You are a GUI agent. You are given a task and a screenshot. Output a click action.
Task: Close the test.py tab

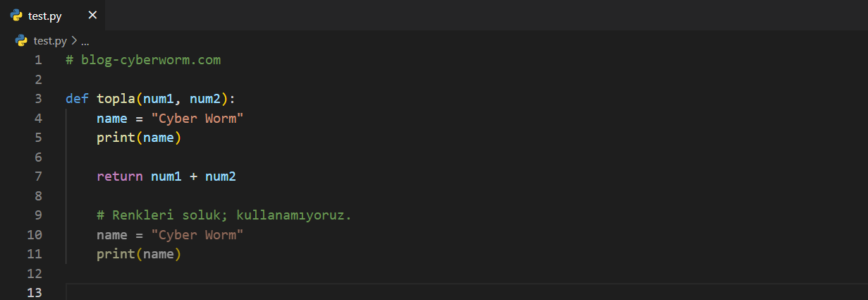(92, 16)
